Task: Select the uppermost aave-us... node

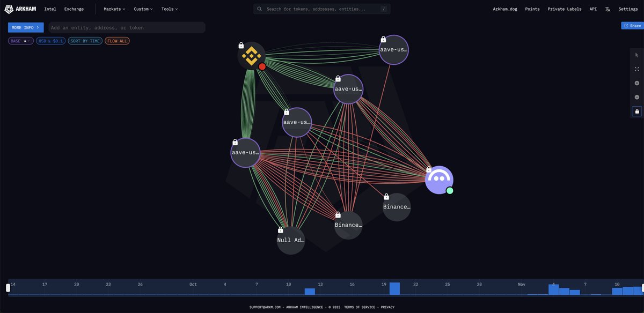Action: point(394,49)
